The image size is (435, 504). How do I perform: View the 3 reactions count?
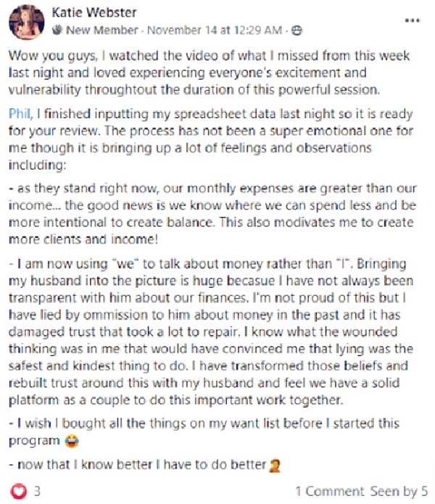[37, 491]
